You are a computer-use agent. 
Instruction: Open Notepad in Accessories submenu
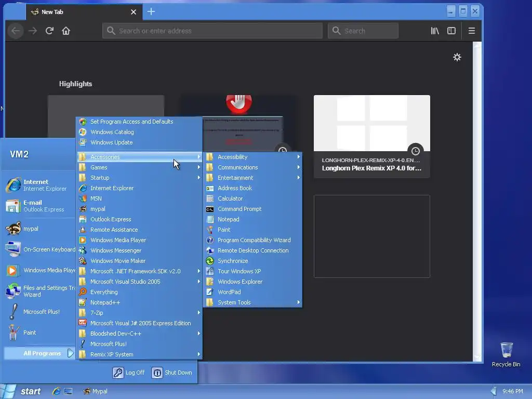coord(253,219)
